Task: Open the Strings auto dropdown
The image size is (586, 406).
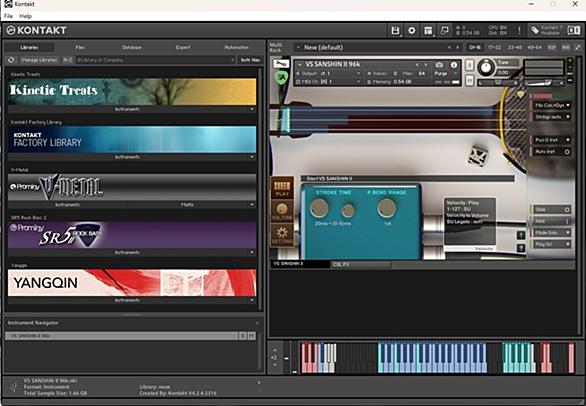Action: pyautogui.click(x=551, y=117)
